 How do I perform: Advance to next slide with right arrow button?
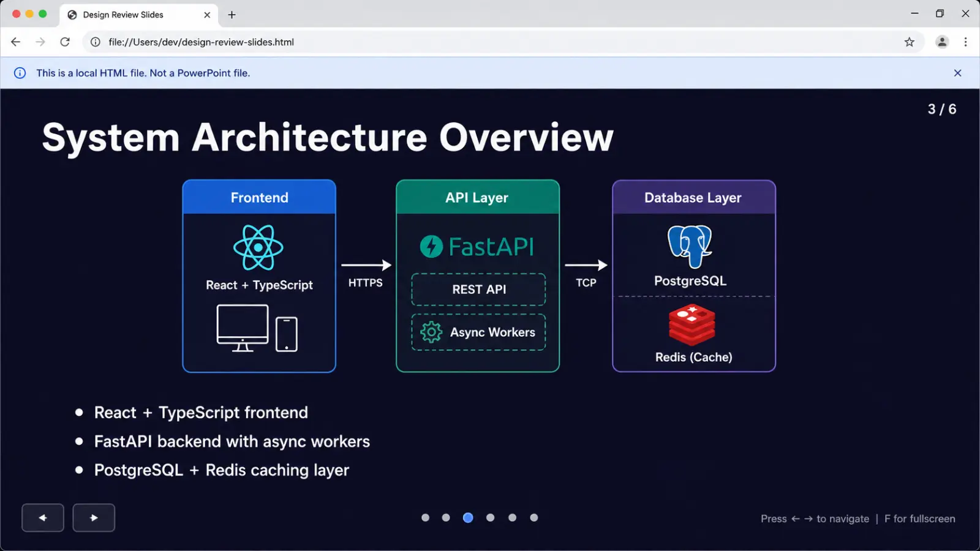pos(94,518)
